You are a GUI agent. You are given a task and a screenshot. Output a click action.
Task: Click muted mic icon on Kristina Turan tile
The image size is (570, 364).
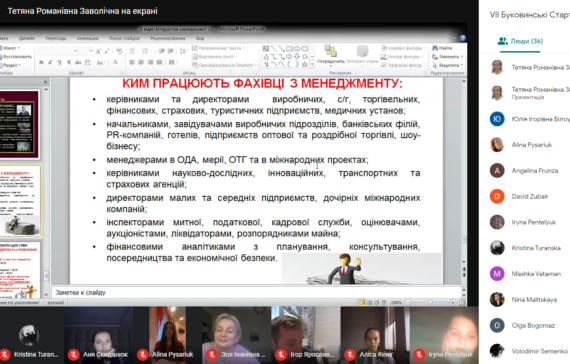pyautogui.click(x=5, y=355)
